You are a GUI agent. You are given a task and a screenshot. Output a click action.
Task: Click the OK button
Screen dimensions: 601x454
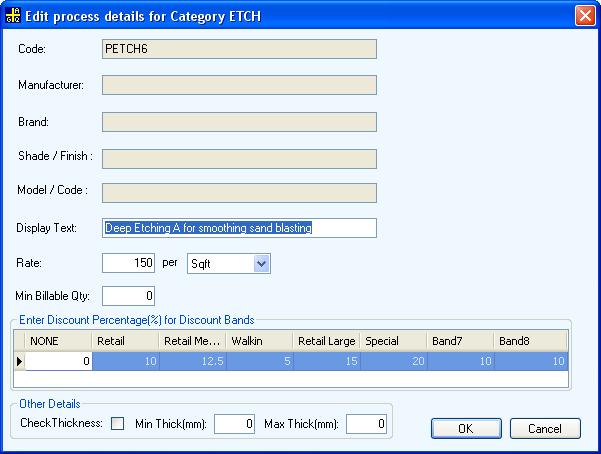(466, 428)
